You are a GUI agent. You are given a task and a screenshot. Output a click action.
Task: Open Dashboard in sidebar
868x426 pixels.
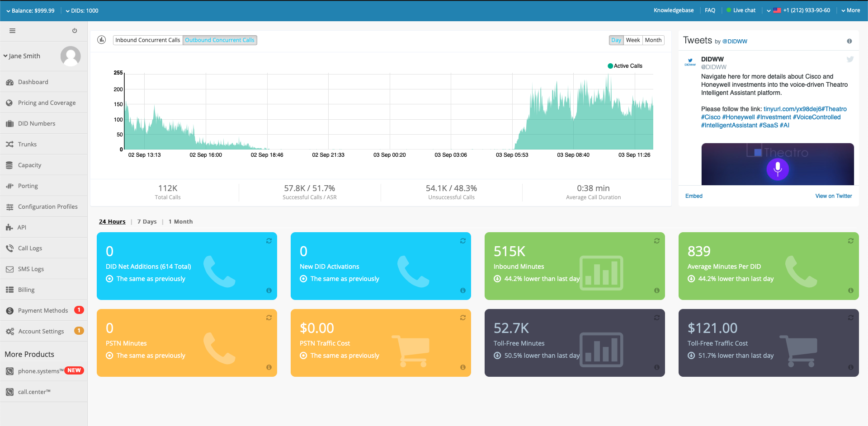[x=44, y=82]
